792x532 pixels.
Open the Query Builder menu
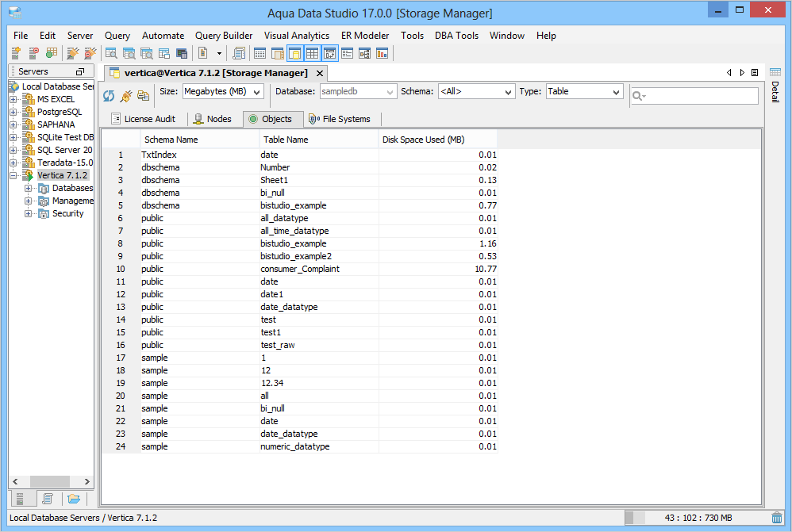point(224,36)
